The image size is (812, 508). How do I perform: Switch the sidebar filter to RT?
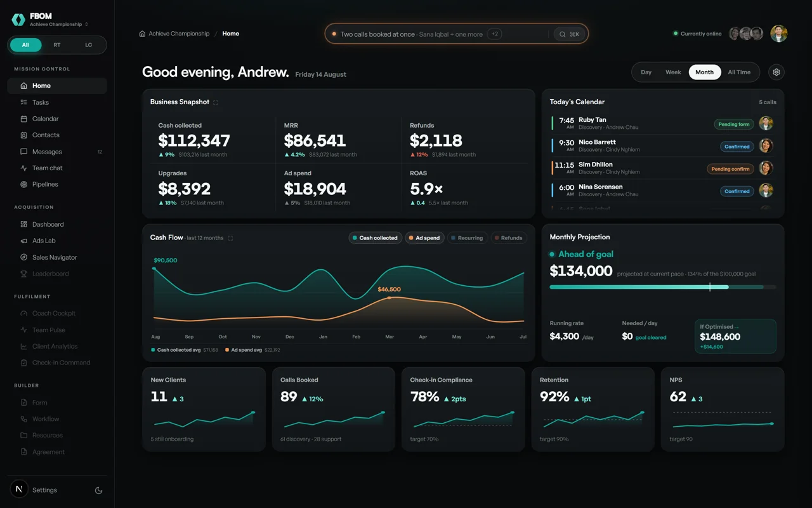coord(57,45)
